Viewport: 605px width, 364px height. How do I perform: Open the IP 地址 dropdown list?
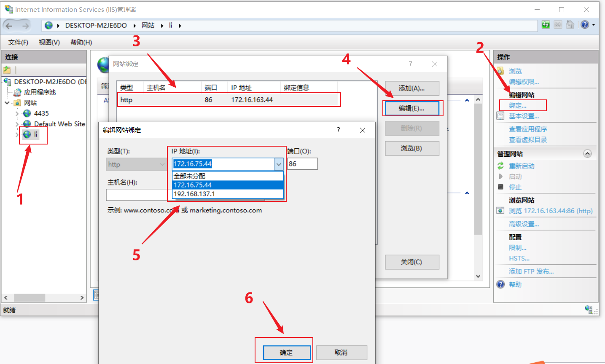coord(279,164)
